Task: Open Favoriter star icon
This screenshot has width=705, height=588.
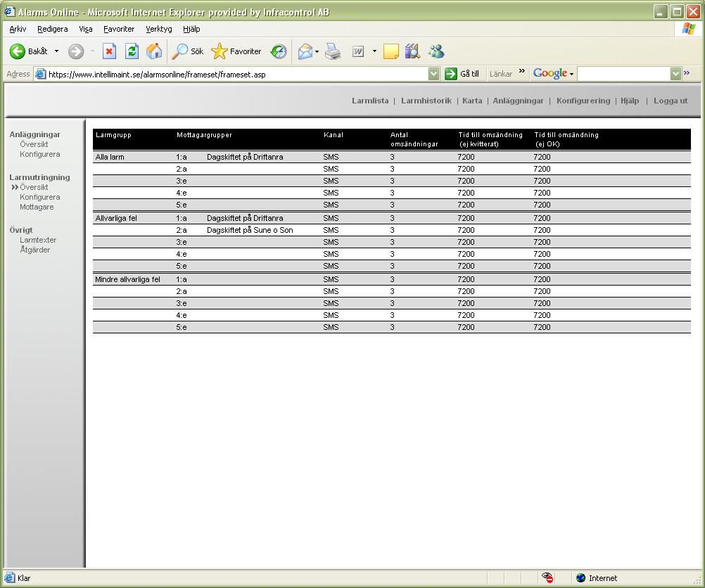Action: click(220, 51)
